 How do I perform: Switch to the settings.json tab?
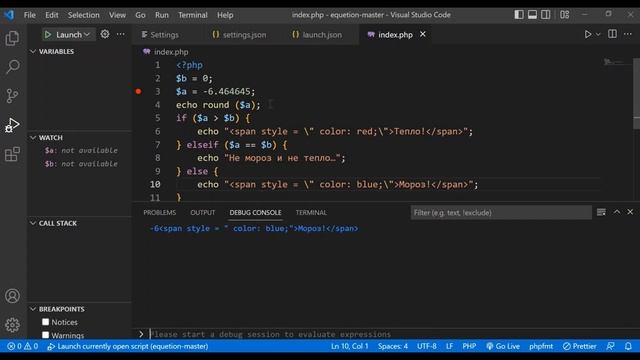(244, 35)
